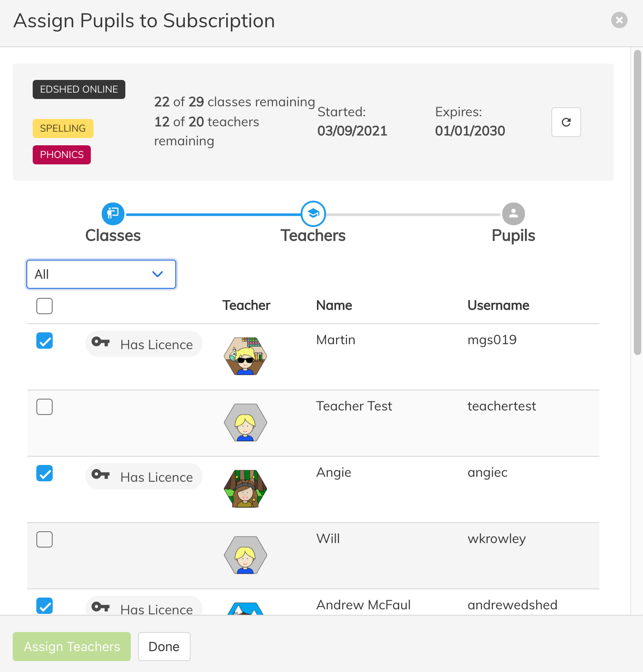Viewport: 643px width, 672px height.
Task: Tick the checkbox next to Will
Action: (45, 539)
